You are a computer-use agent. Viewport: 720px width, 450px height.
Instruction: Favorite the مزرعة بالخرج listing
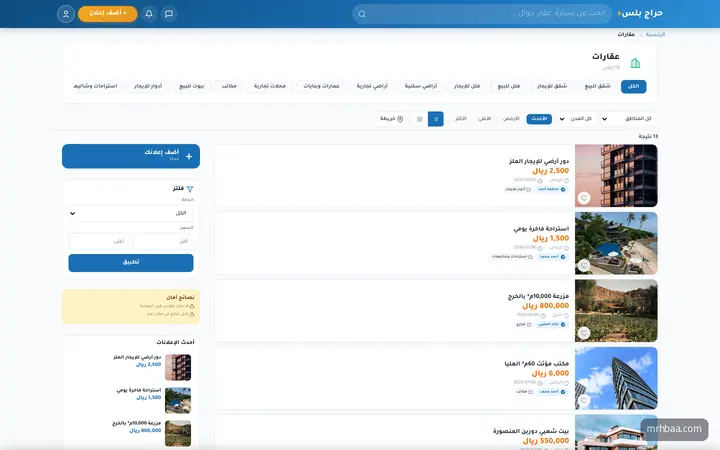pos(584,333)
